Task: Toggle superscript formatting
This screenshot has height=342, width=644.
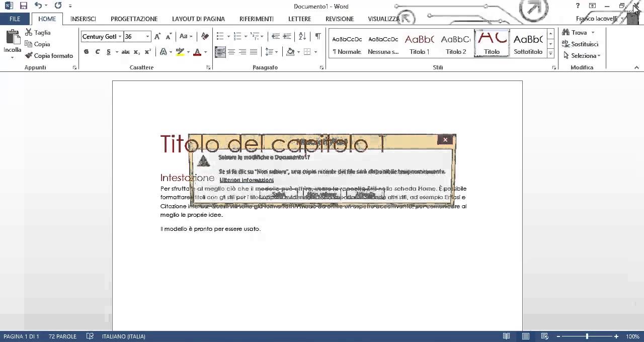Action: tap(148, 52)
